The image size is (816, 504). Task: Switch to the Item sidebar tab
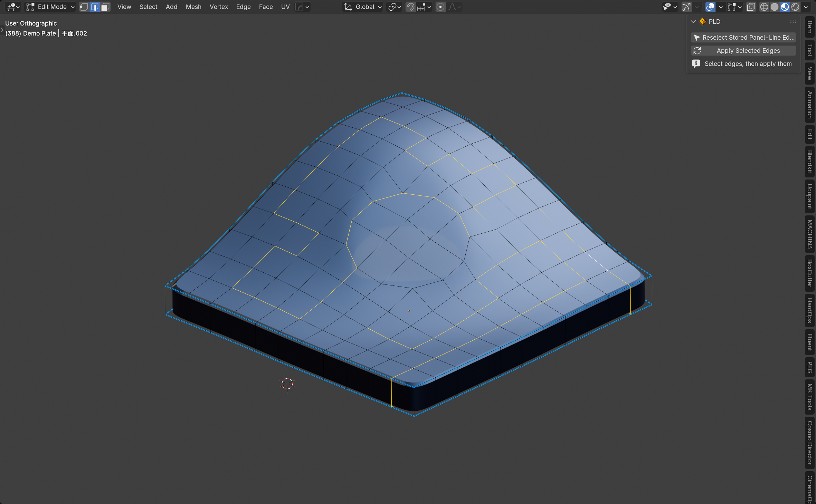coord(809,27)
